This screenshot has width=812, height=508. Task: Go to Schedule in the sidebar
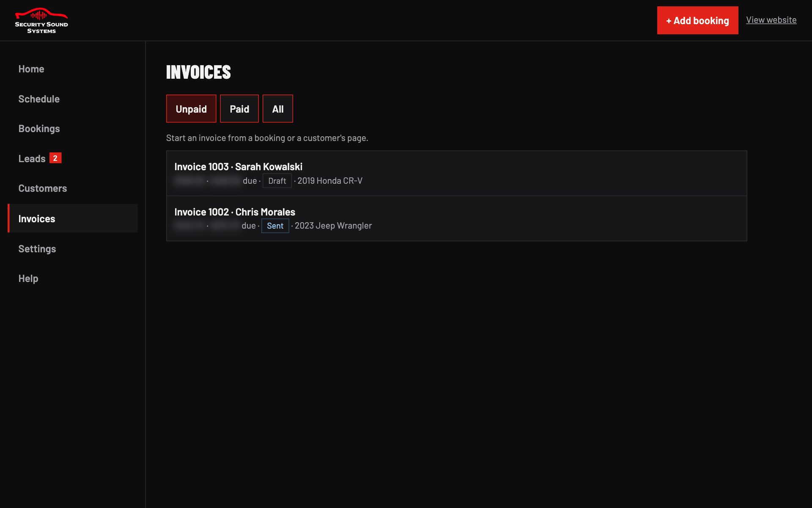point(39,99)
